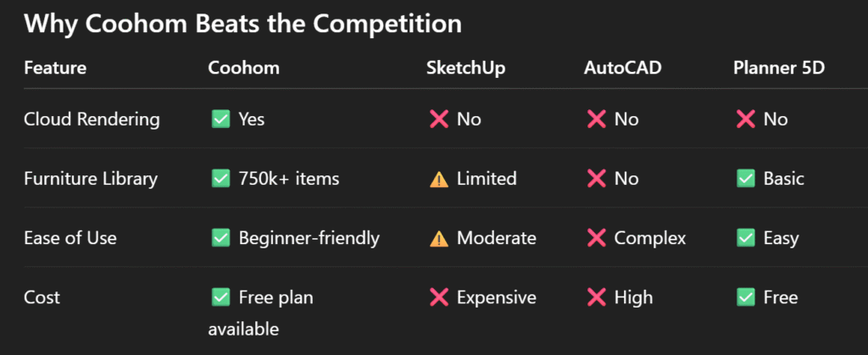Screen dimensions: 868x355
Task: Click the green checkmark beside Beginner-friendly
Action: point(221,238)
